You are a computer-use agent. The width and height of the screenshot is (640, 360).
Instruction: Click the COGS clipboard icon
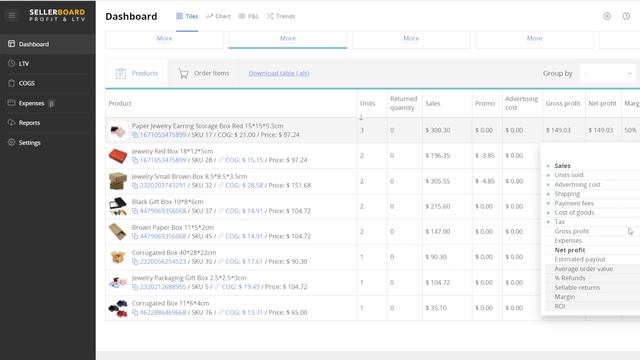tap(11, 83)
